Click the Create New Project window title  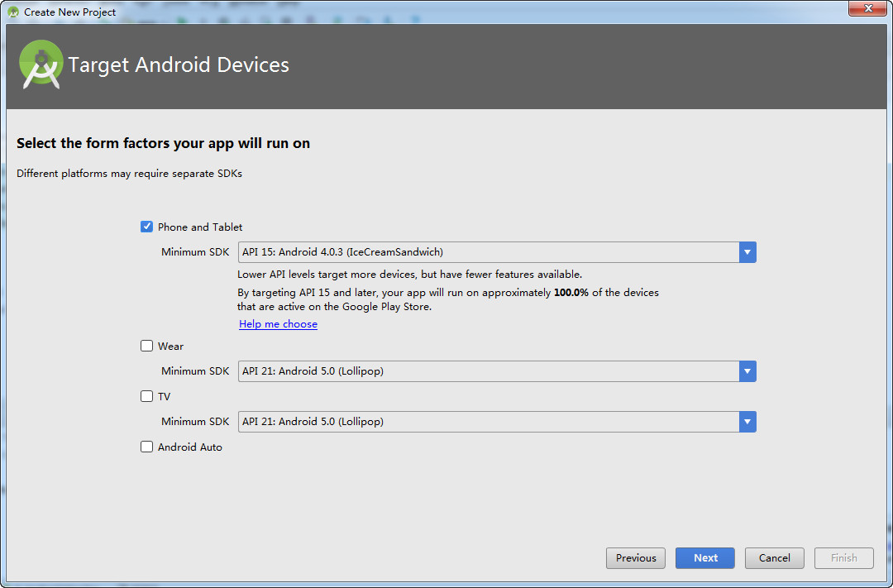click(69, 12)
